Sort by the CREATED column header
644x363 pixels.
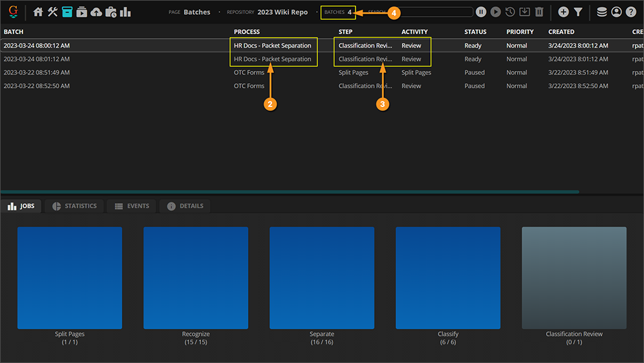point(561,32)
